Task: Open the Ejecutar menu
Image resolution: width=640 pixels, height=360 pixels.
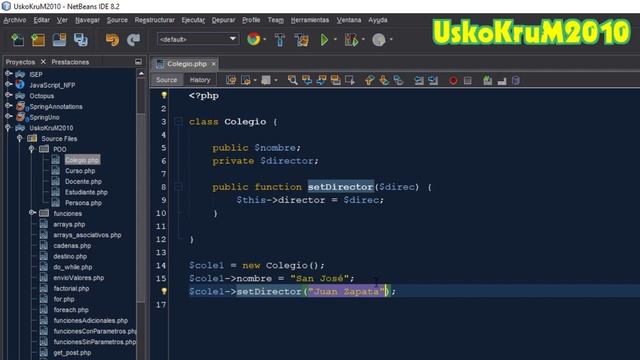Action: (193, 20)
